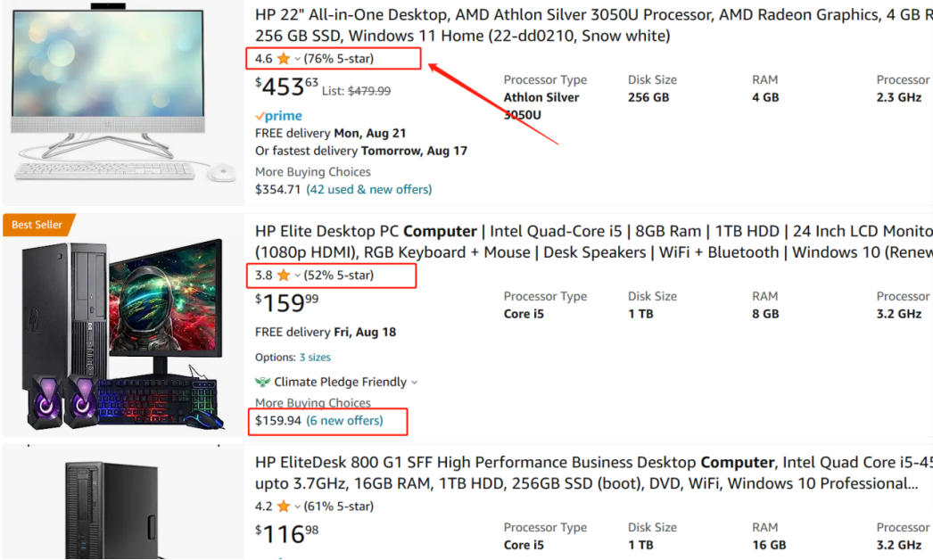
Task: Click the Climate Pledge Friendly leaf icon
Action: tap(262, 382)
